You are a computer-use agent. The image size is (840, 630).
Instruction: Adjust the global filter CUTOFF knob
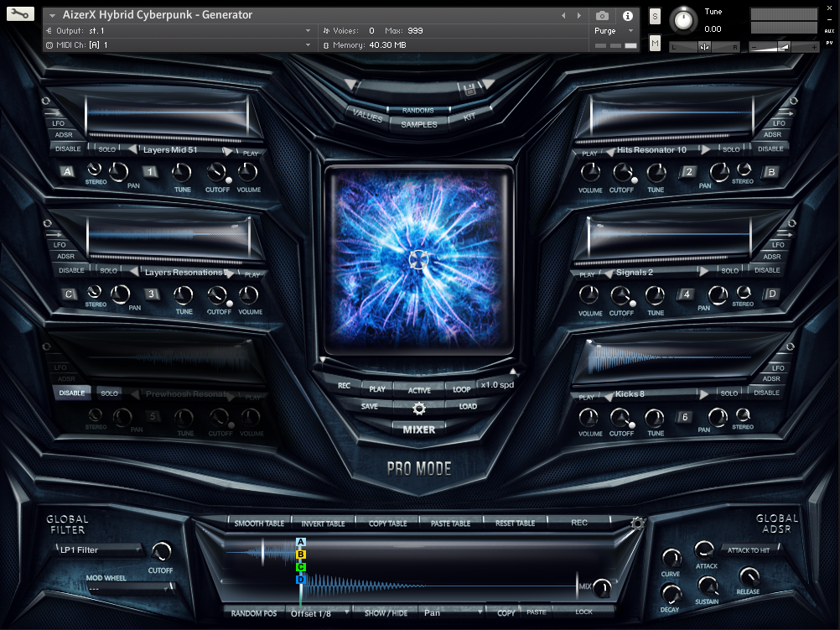[161, 551]
